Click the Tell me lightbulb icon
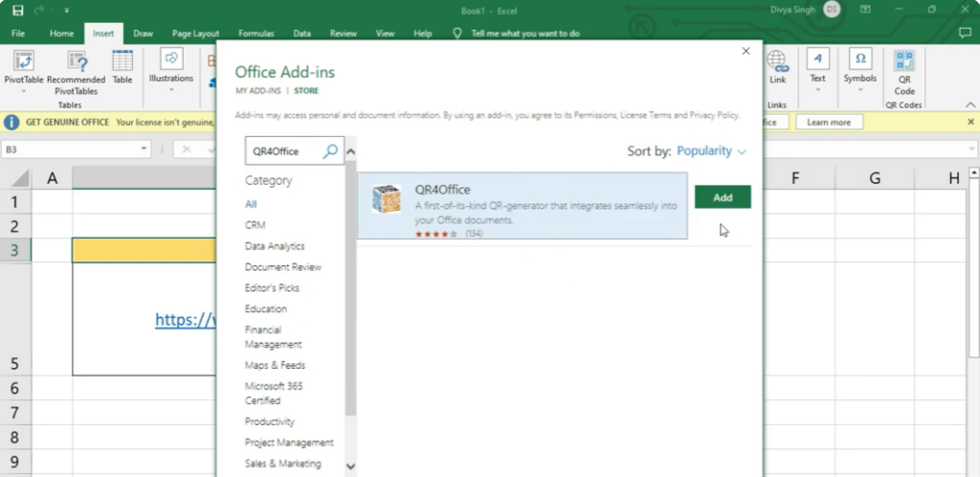 457,34
